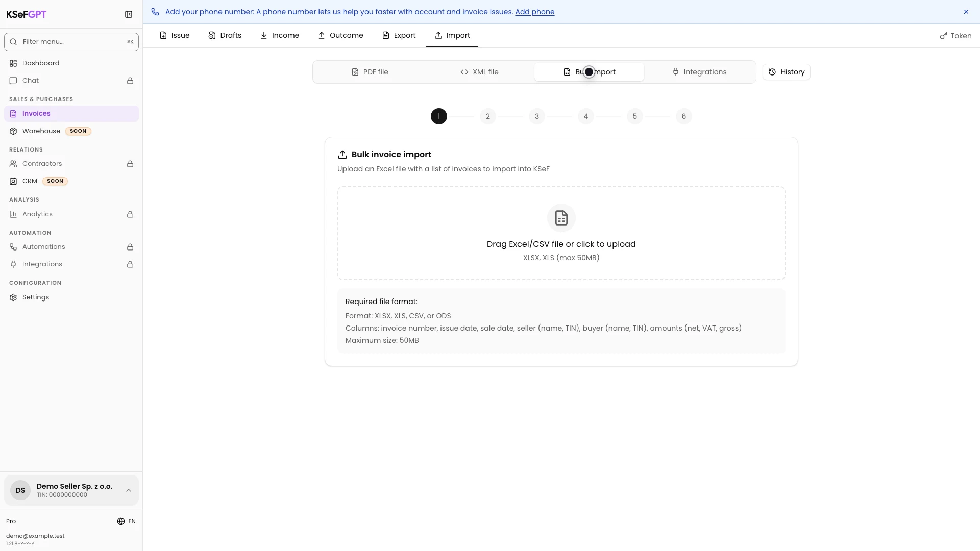Dismiss the phone number banner
Viewport: 980px width, 551px height.
click(x=966, y=12)
